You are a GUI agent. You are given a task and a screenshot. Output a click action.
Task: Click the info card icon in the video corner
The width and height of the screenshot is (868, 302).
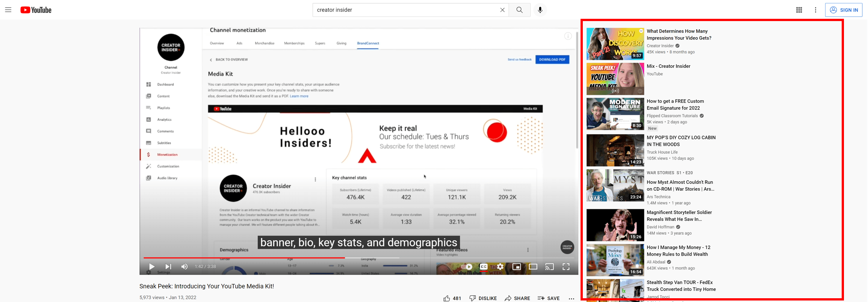tap(568, 36)
